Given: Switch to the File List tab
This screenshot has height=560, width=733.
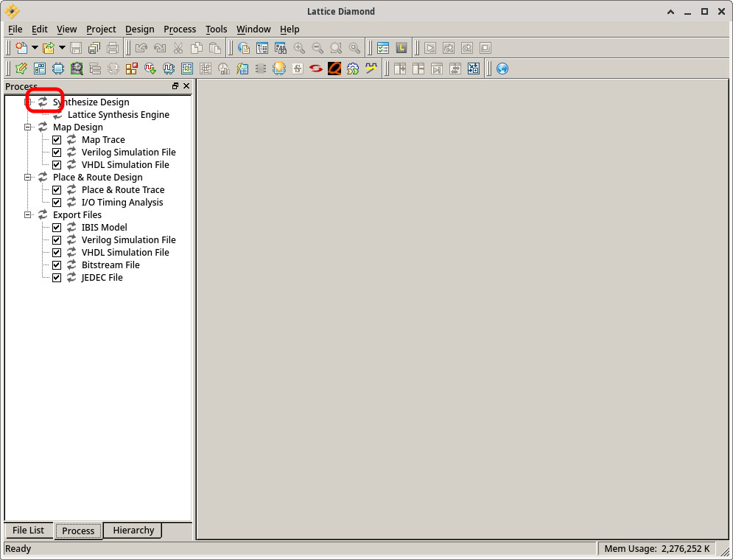Looking at the screenshot, I should tap(28, 530).
